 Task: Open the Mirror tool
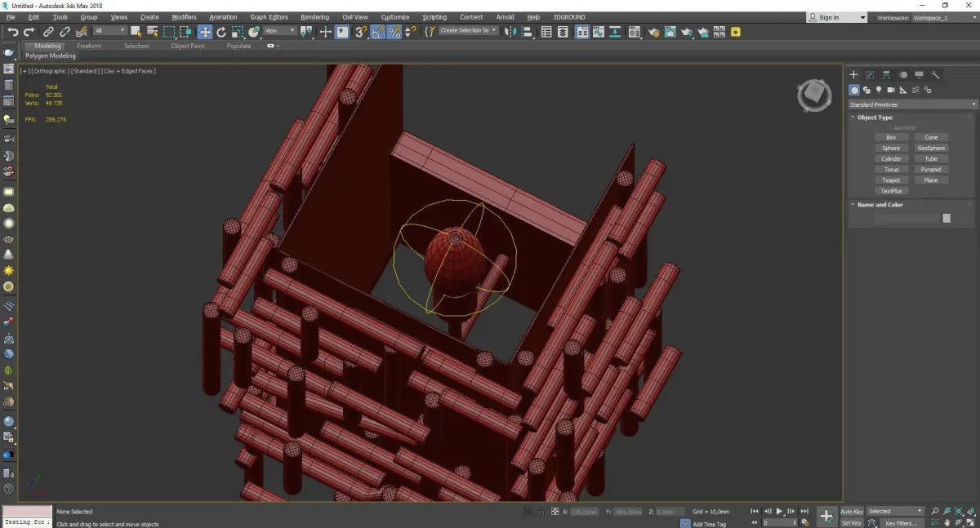coord(510,32)
